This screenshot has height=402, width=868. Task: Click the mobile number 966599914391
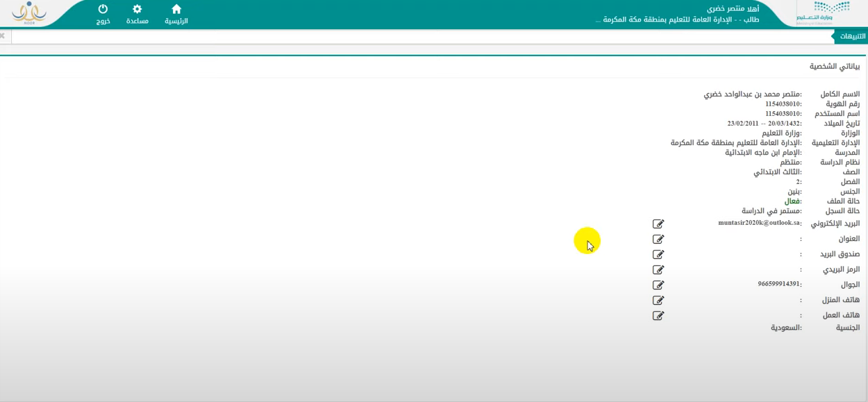click(x=778, y=284)
